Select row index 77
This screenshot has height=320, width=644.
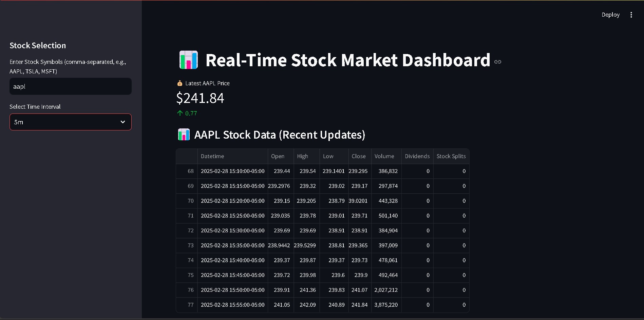[x=187, y=305]
